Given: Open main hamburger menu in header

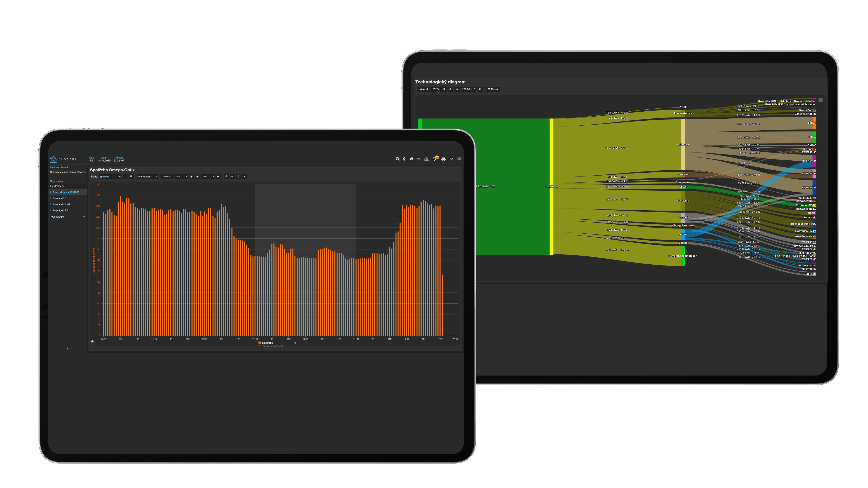Looking at the screenshot, I should (x=459, y=159).
